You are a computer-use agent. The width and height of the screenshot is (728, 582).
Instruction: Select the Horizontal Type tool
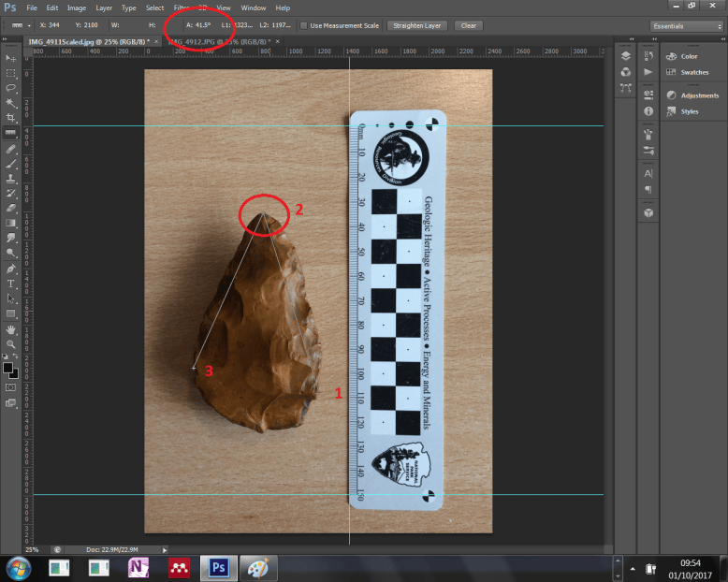click(x=10, y=284)
